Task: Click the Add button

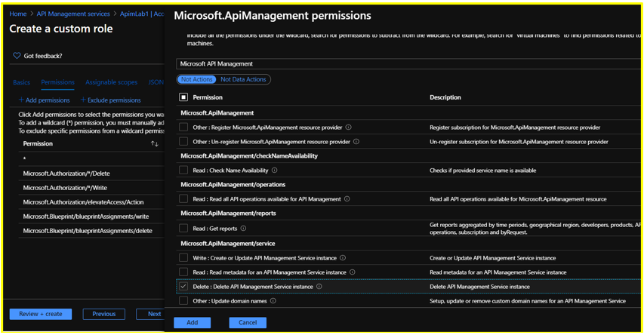Action: 193,323
